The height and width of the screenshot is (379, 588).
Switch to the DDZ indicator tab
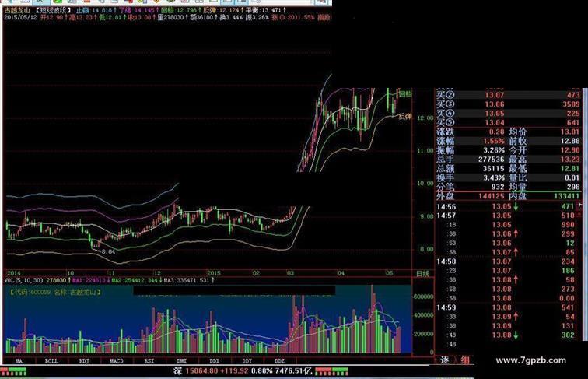tap(279, 361)
